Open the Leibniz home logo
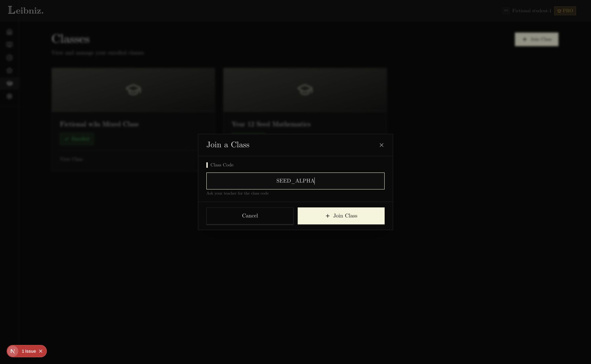This screenshot has width=591, height=364. pyautogui.click(x=26, y=11)
